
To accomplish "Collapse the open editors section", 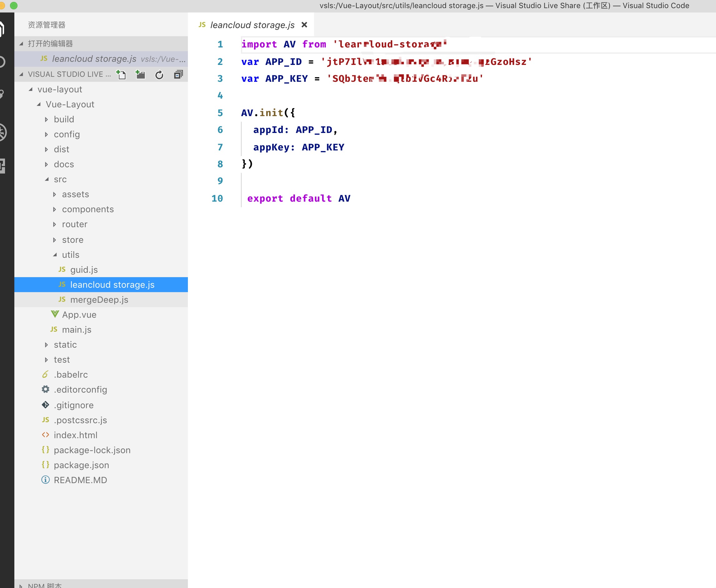I will tap(50, 44).
